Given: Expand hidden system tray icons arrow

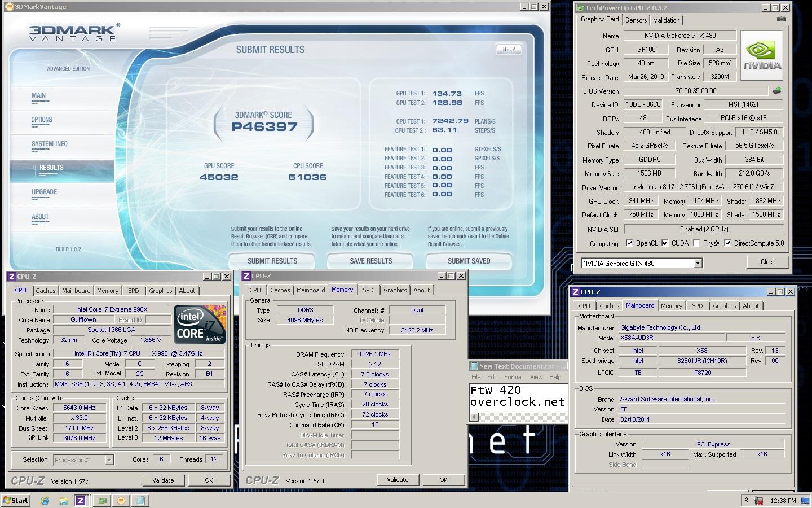Looking at the screenshot, I should (x=746, y=501).
